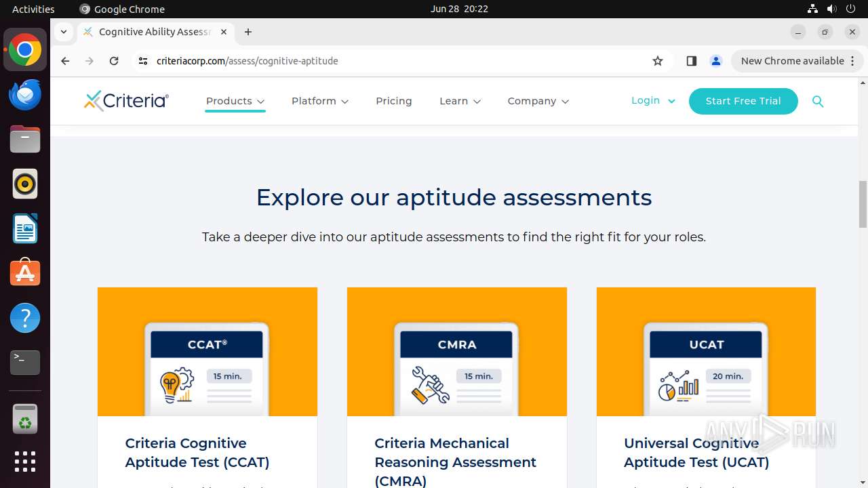The height and width of the screenshot is (488, 868).
Task: Open the Chrome profile avatar
Action: pyautogui.click(x=715, y=61)
